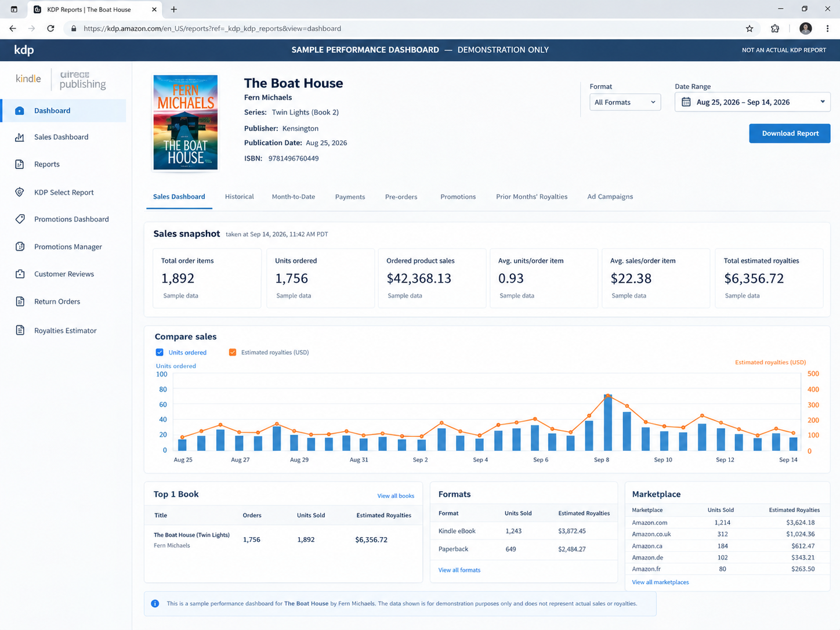Click the Total order items 1,892 card
The width and height of the screenshot is (840, 630).
click(207, 278)
